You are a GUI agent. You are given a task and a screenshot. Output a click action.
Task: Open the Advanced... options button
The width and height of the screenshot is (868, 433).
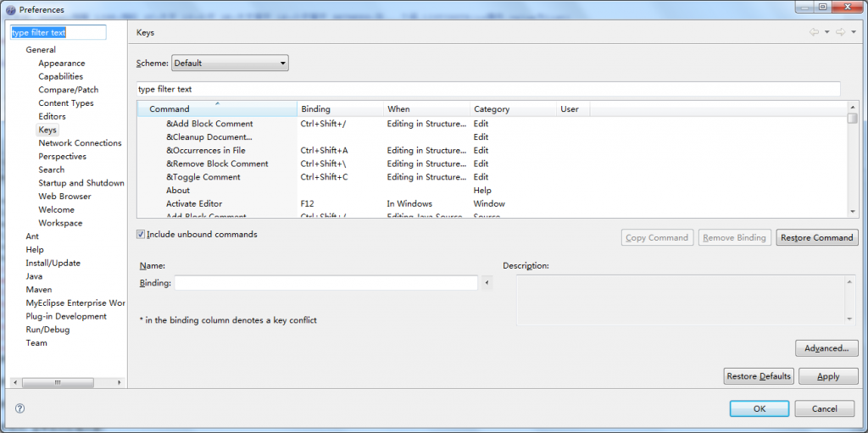pos(827,348)
